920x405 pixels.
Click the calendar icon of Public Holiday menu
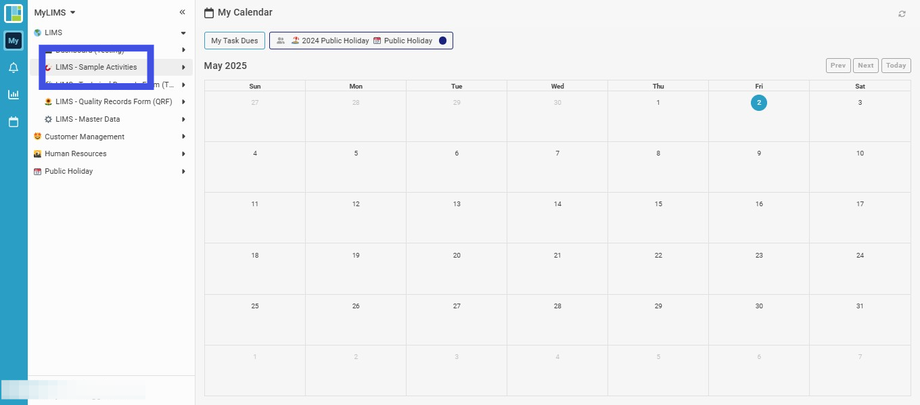[38, 171]
